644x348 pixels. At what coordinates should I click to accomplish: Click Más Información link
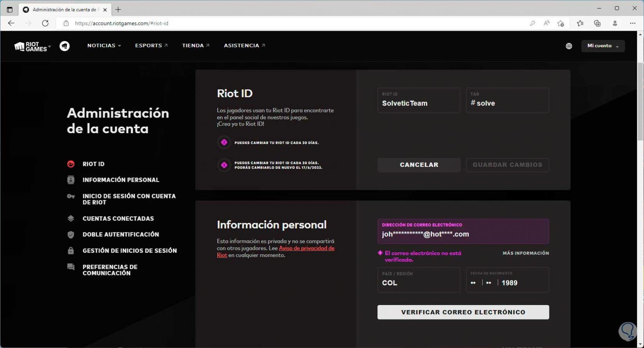(x=526, y=253)
